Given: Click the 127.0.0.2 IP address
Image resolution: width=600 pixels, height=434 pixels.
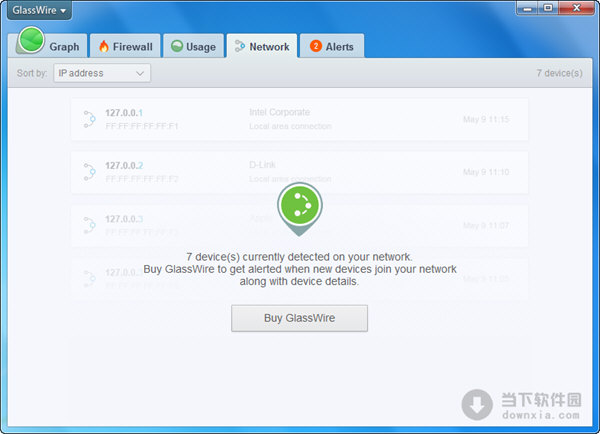Looking at the screenshot, I should coord(124,166).
